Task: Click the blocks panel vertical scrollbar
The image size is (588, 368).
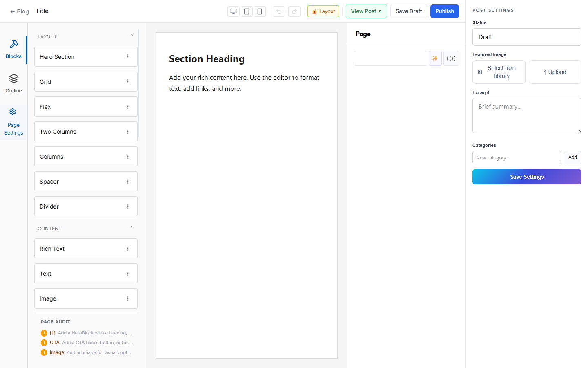Action: pos(139,83)
